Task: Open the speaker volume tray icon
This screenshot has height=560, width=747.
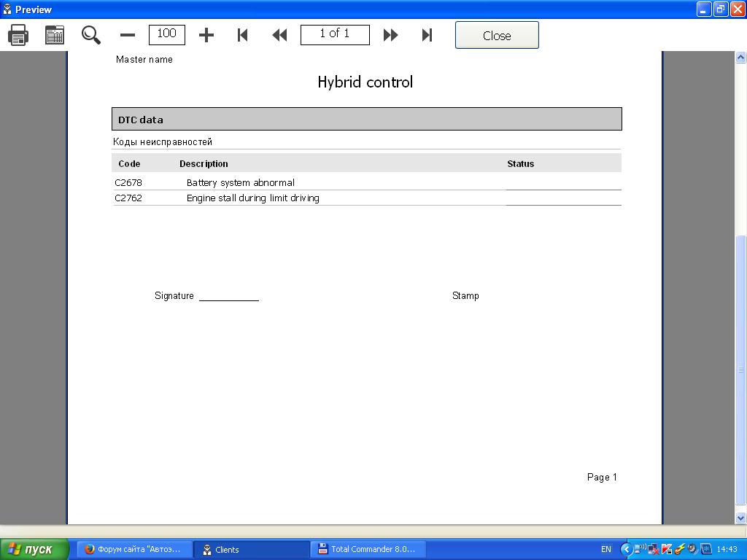Action: coord(693,549)
